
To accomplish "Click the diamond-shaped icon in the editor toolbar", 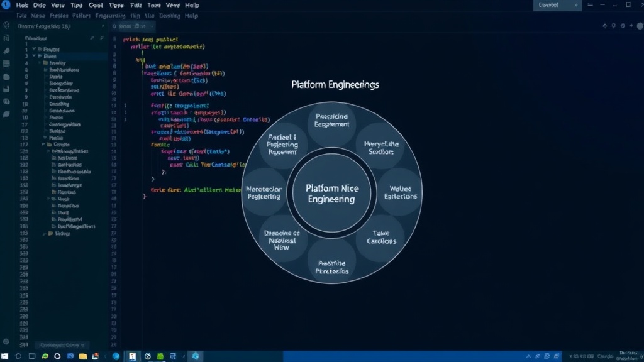I will pyautogui.click(x=605, y=26).
